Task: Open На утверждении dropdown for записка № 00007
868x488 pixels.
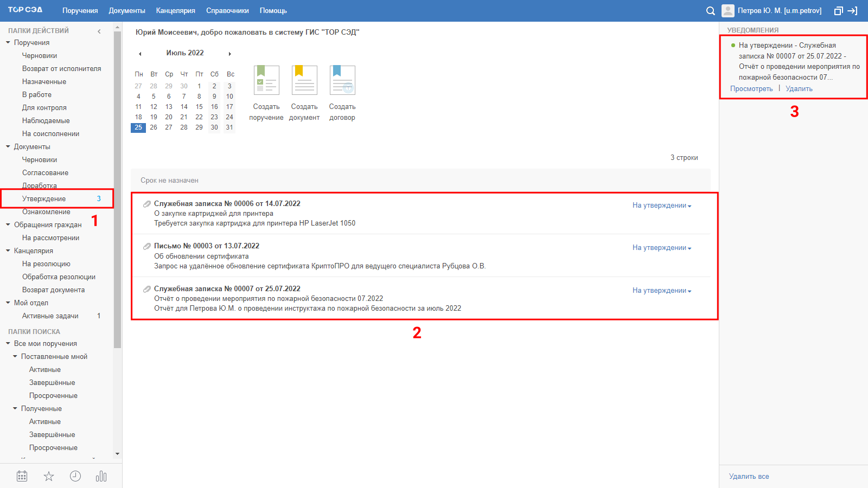Action: [662, 291]
